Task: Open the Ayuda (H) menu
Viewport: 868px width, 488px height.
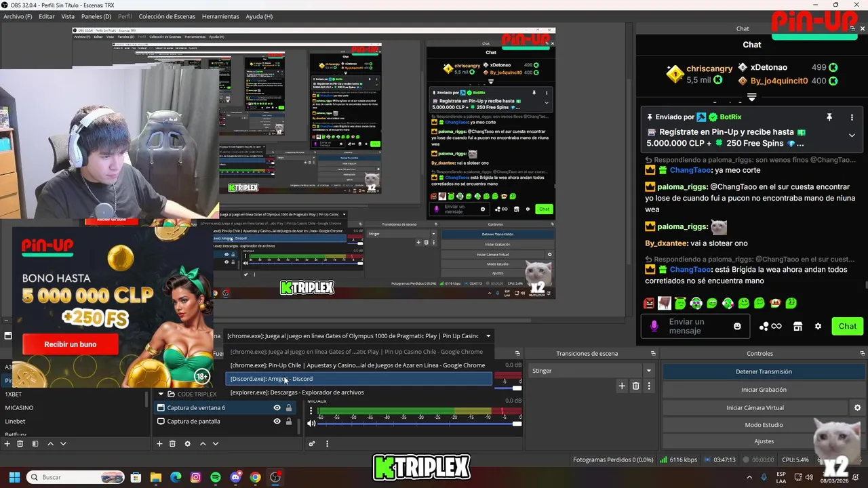Action: (x=259, y=16)
